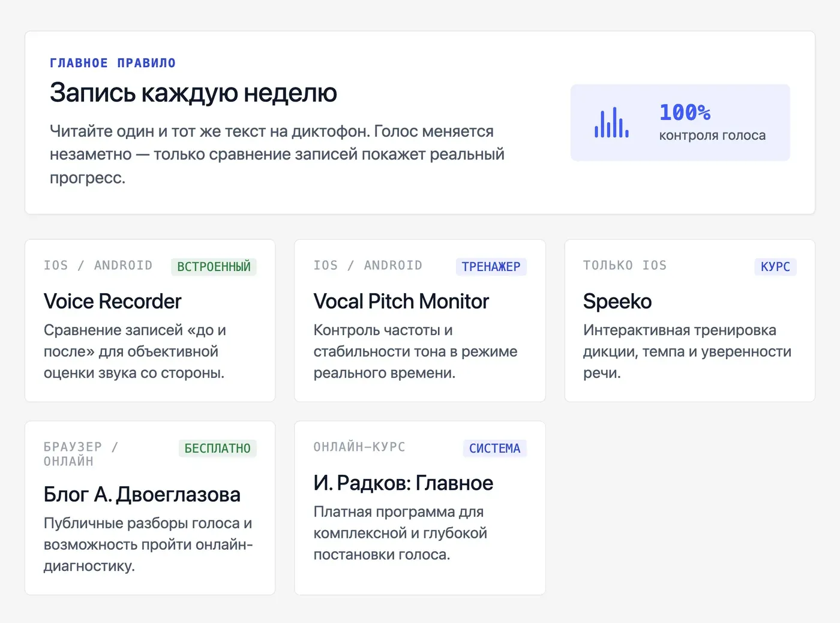
Task: Click the IOS / ANDROID label above Vocal Pitch Monitor
Action: (368, 266)
